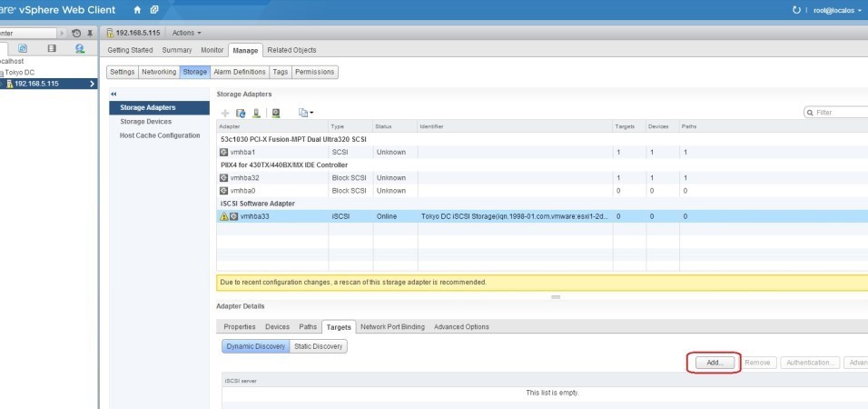Screen dimensions: 868x409
Task: Open the Summary tab
Action: tap(176, 50)
